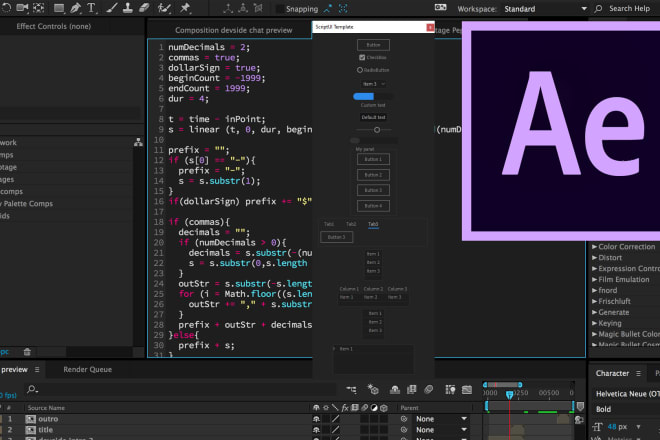
Task: Switch to Tab1 in ScriptUI Template
Action: coord(329,224)
